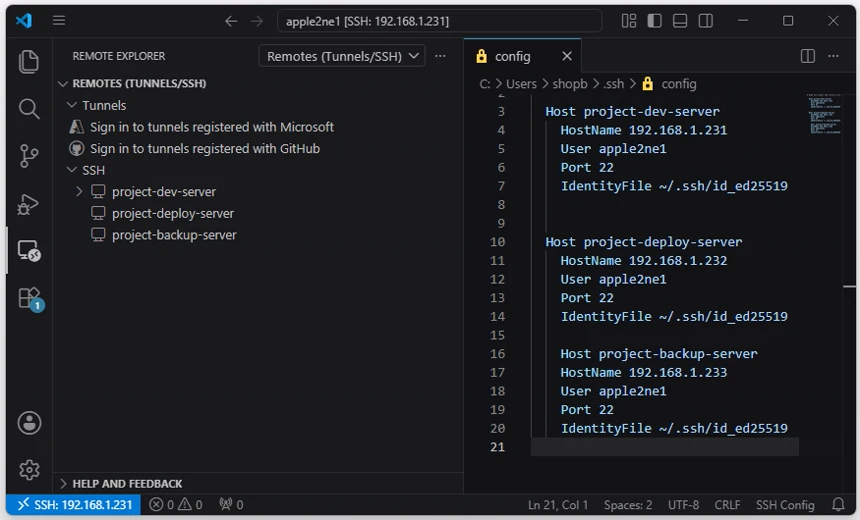
Task: Open Accounts menu icon
Action: click(29, 423)
